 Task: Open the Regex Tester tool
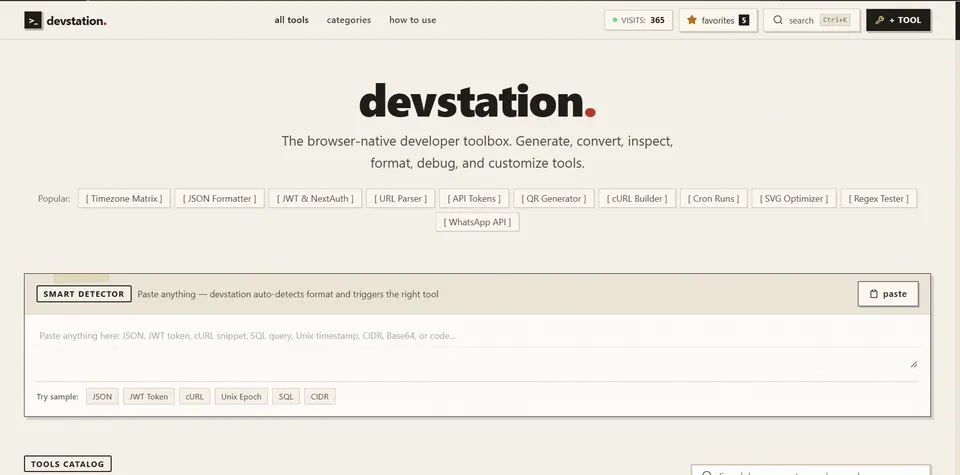pos(879,198)
